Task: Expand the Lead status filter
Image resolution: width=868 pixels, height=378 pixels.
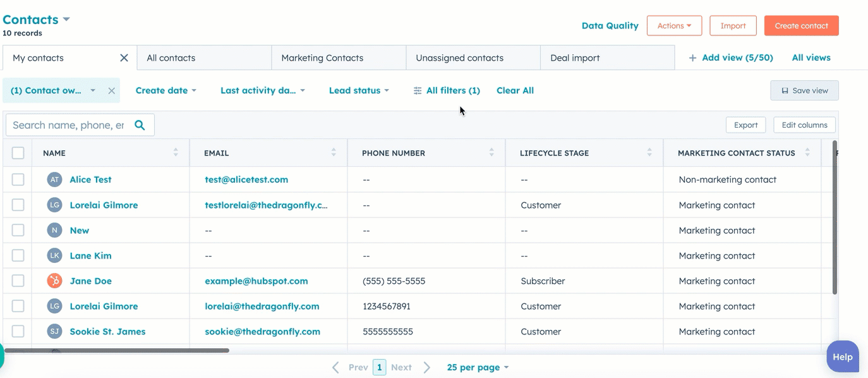Action: pos(358,91)
